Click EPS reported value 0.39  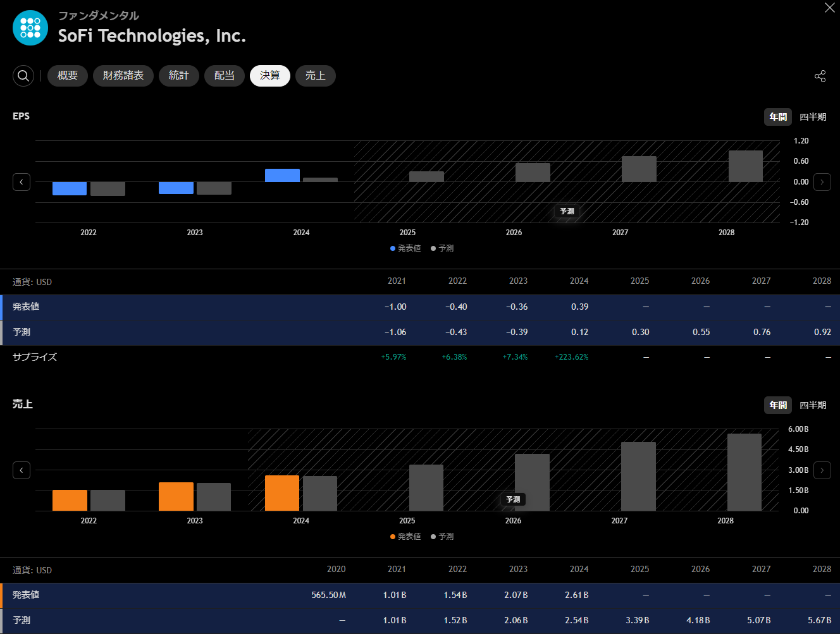click(x=580, y=307)
